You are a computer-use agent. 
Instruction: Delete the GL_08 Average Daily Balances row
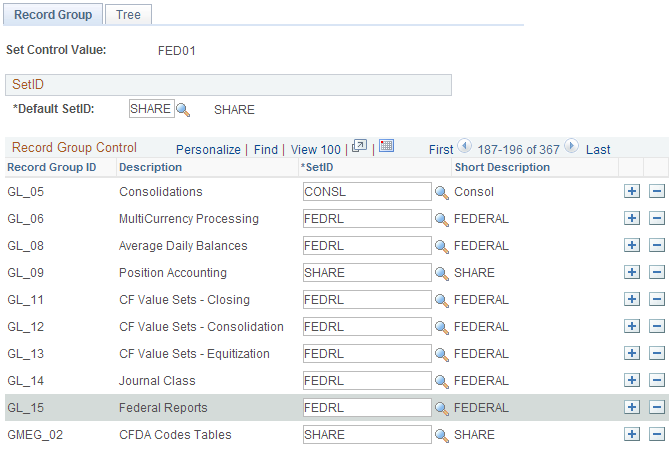656,245
